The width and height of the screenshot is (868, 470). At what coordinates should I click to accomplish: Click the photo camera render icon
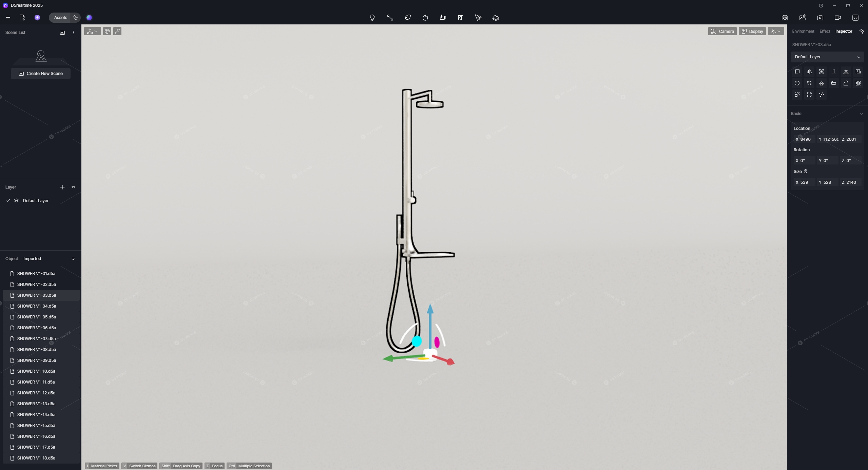[x=820, y=18]
